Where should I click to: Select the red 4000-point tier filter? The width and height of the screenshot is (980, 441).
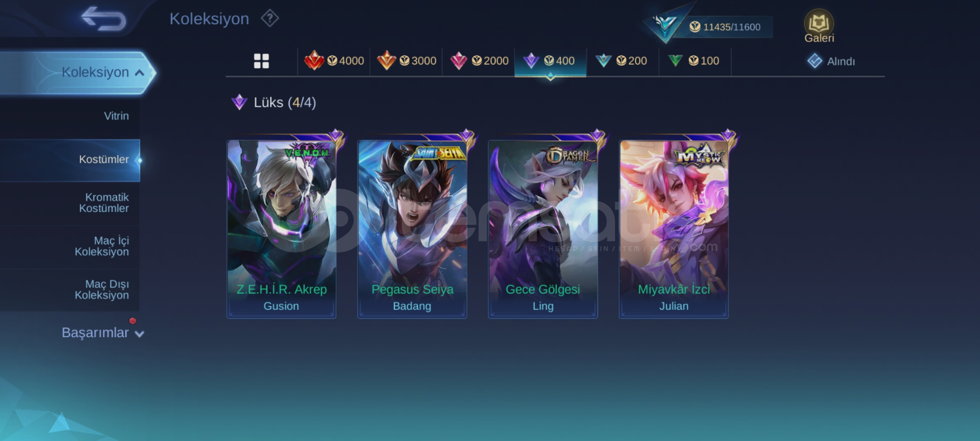coord(334,61)
